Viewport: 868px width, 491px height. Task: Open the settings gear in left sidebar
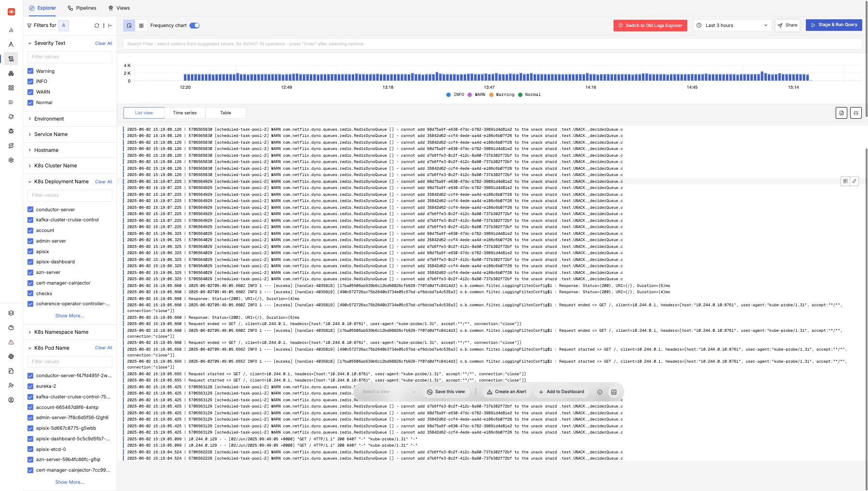(x=11, y=160)
